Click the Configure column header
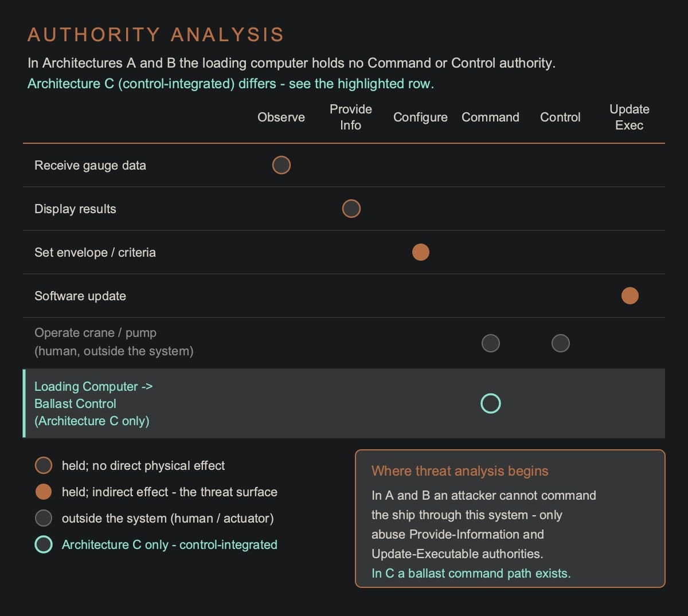Image resolution: width=688 pixels, height=616 pixels. (x=420, y=117)
